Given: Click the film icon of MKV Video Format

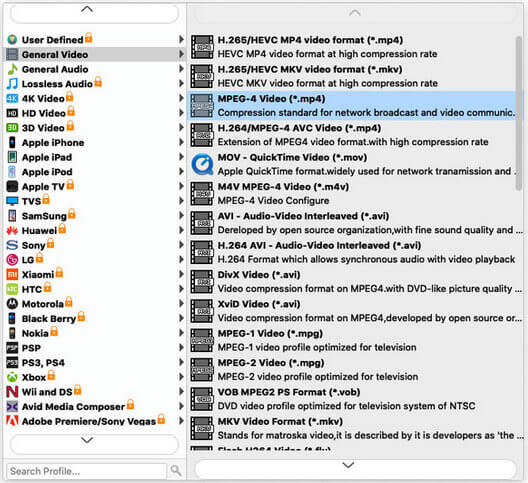Looking at the screenshot, I should point(202,428).
